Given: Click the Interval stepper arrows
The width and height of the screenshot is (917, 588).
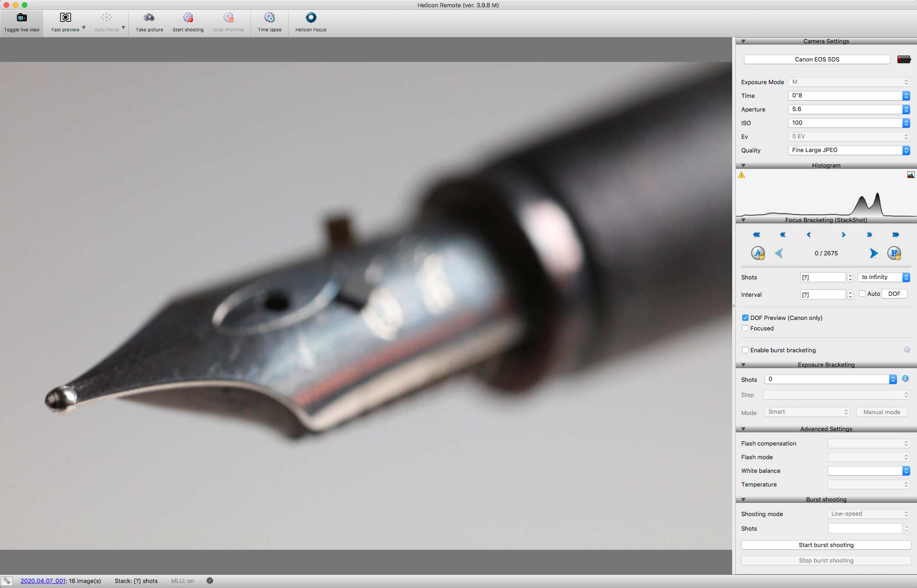Looking at the screenshot, I should [x=850, y=294].
